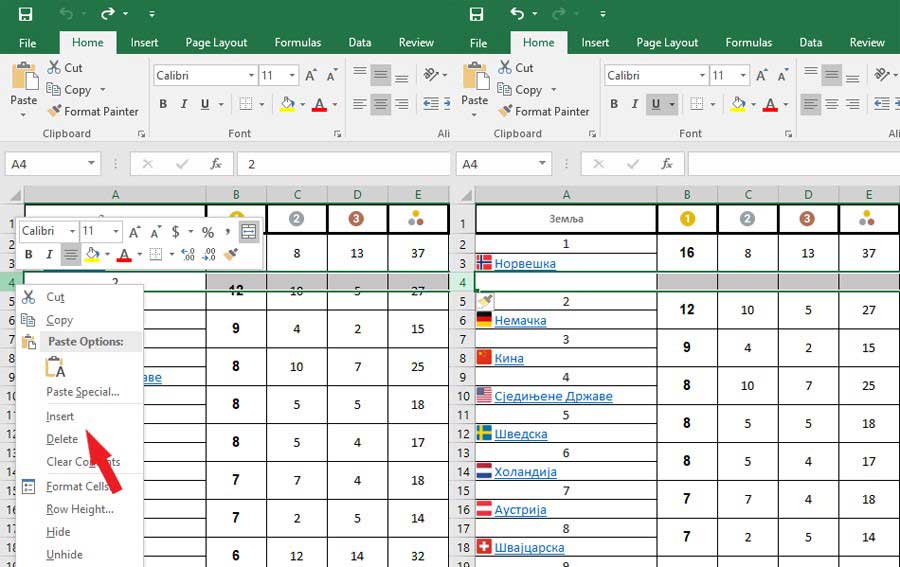The image size is (900, 567).
Task: Click the Paste clipboard icon in right ribbon
Action: click(x=475, y=76)
